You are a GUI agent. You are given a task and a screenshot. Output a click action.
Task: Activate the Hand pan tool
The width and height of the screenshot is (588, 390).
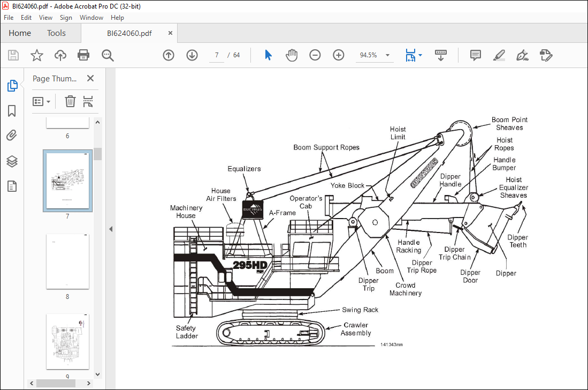pos(292,55)
